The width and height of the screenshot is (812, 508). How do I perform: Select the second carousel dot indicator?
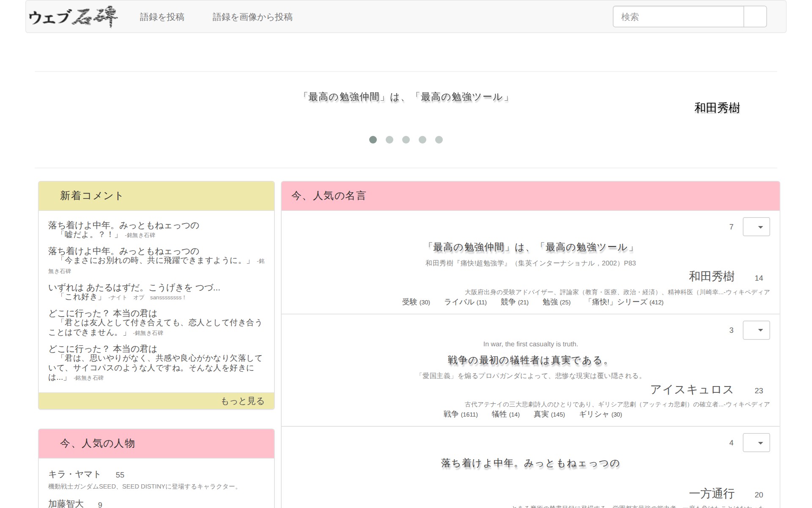(389, 140)
